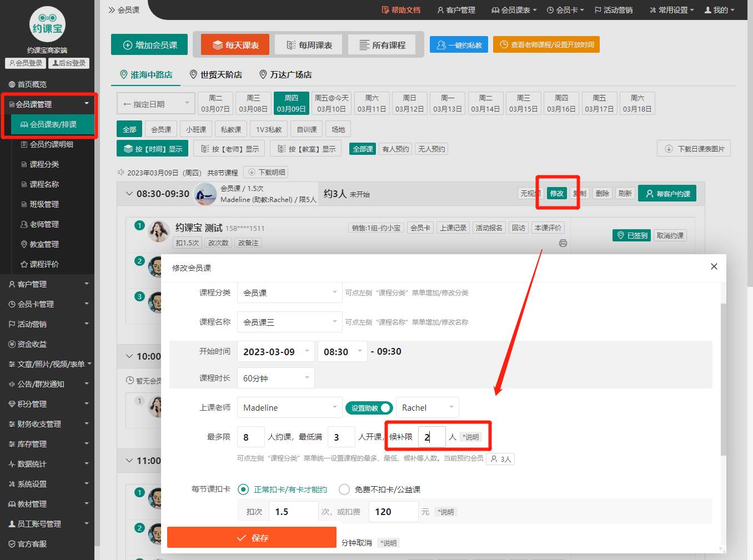
Task: Click the 最多限 input field showing 8
Action: [250, 437]
